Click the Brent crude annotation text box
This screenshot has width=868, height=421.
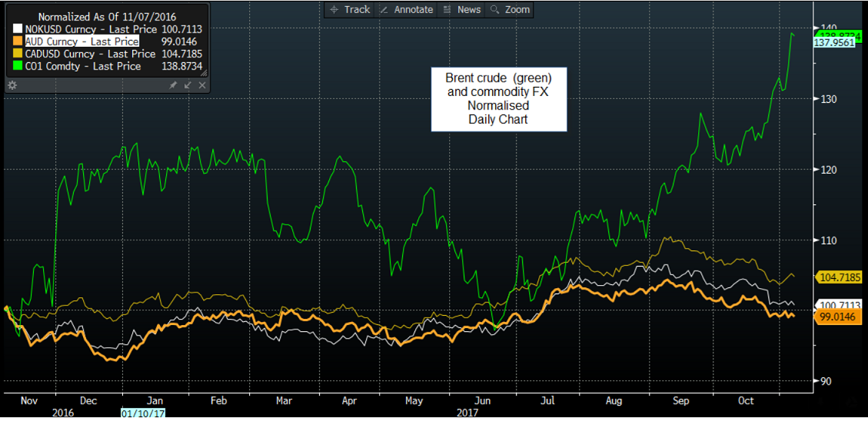pyautogui.click(x=498, y=99)
